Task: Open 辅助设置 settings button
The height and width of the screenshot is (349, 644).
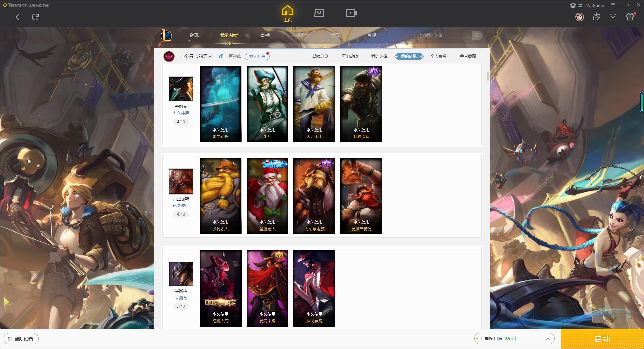Action: pos(21,339)
